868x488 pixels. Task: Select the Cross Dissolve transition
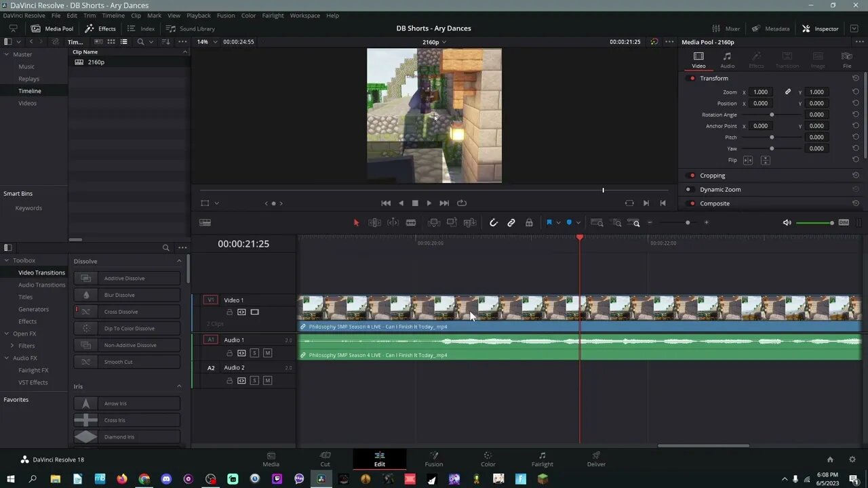[x=127, y=312]
